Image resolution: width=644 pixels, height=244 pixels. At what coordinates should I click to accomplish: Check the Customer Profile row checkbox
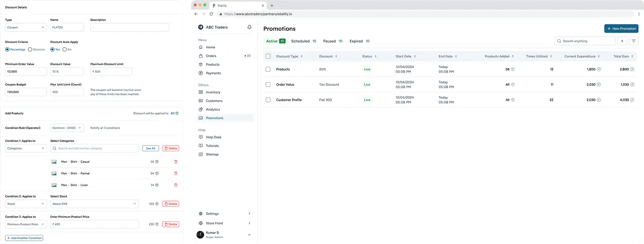point(268,100)
